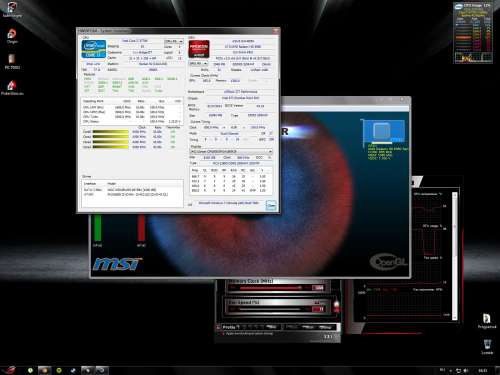Click the Afterburner monitor vertical scrollbar

pyautogui.click(x=455, y=256)
